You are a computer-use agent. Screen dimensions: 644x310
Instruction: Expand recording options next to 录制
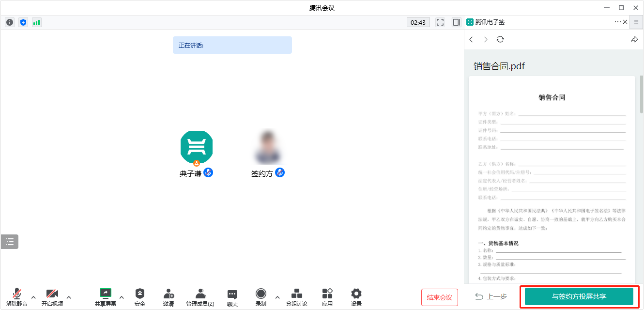point(277,297)
